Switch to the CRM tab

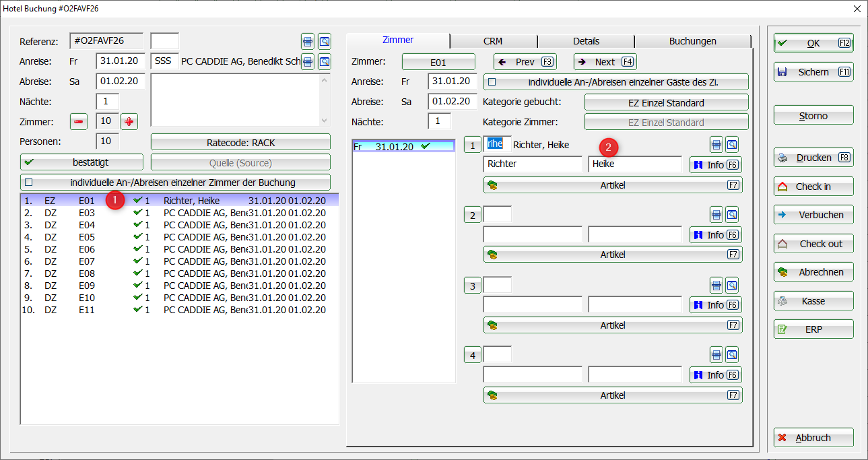tap(493, 41)
